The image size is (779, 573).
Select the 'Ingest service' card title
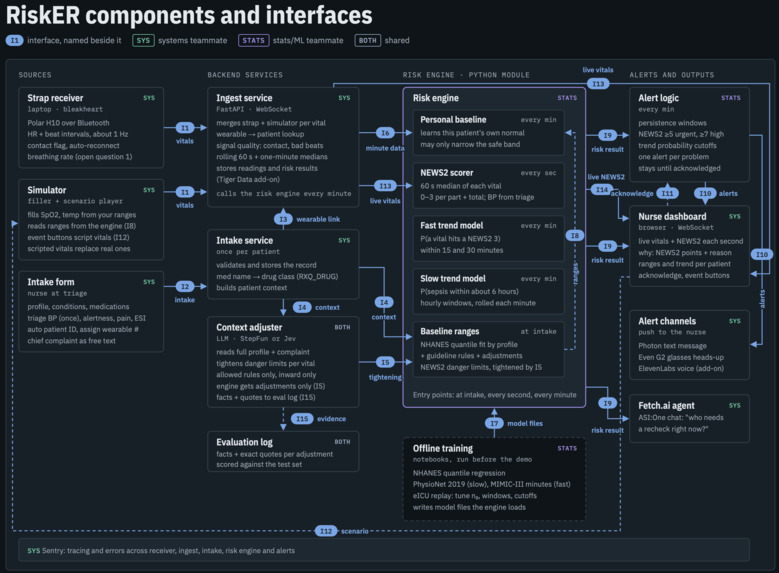tap(244, 98)
